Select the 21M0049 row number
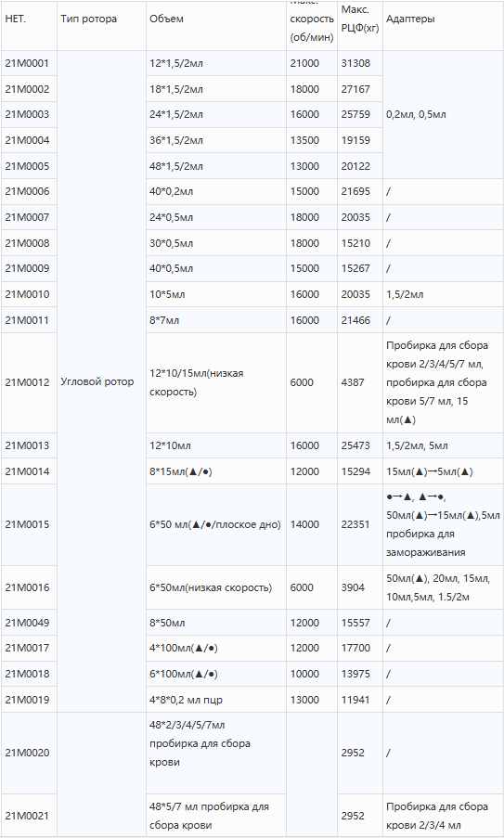 [x=27, y=623]
